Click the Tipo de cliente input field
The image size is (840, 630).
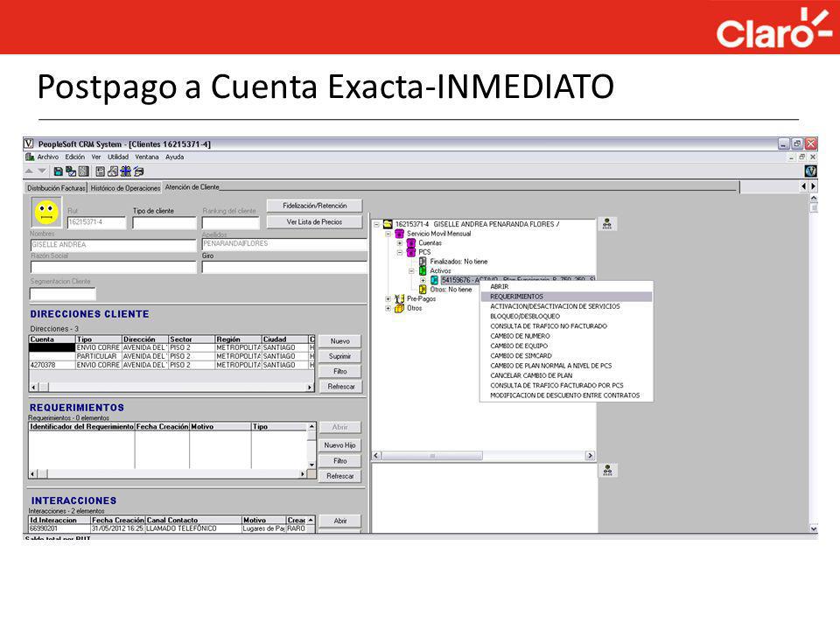pos(164,223)
